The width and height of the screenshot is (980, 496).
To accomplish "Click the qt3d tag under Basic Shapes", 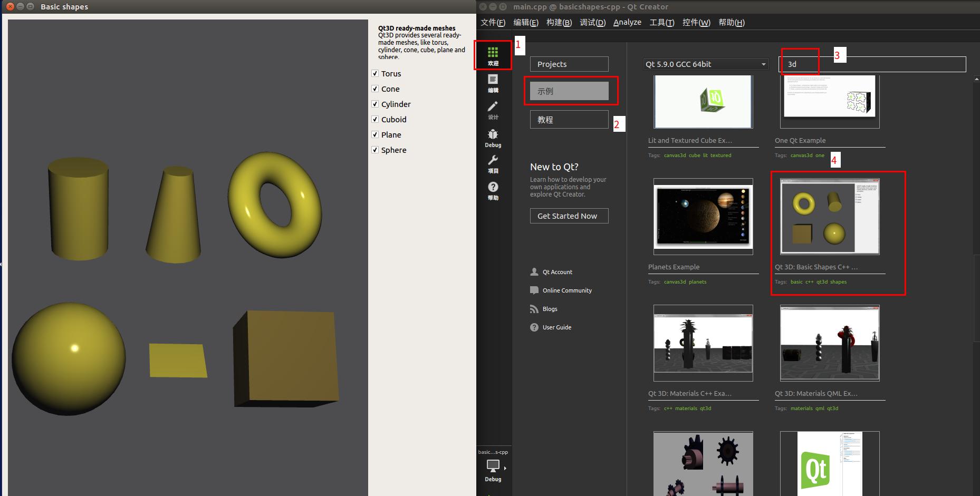I will point(822,282).
